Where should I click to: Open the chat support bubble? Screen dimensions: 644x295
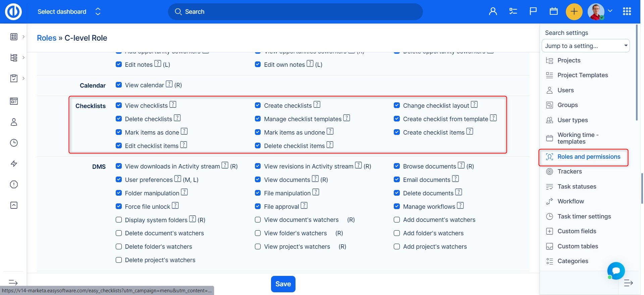(x=616, y=271)
